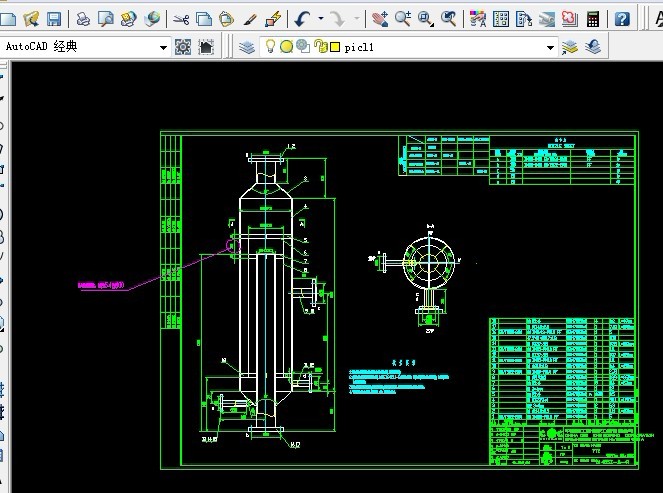Click the drawing title block at lower right
Image resolution: width=663 pixels, height=493 pixels.
[x=564, y=444]
